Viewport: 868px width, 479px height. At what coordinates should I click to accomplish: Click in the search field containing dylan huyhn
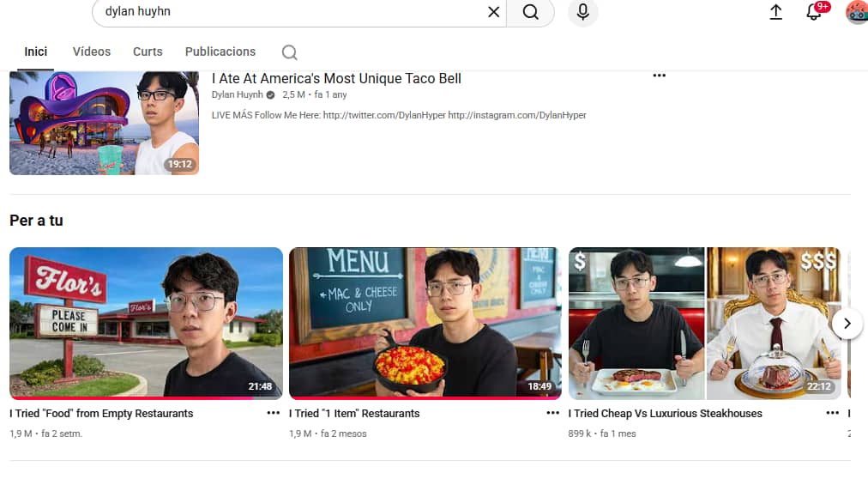pyautogui.click(x=288, y=12)
